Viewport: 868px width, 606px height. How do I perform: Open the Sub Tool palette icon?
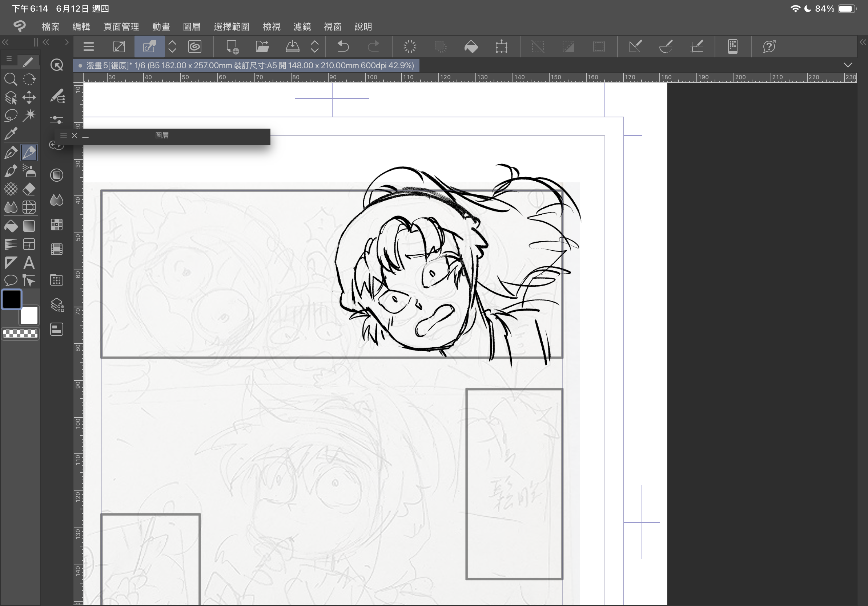coord(57,96)
